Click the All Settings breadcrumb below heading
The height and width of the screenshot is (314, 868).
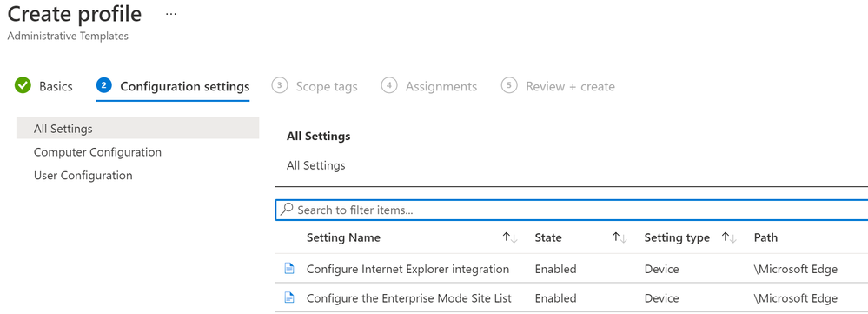(316, 165)
